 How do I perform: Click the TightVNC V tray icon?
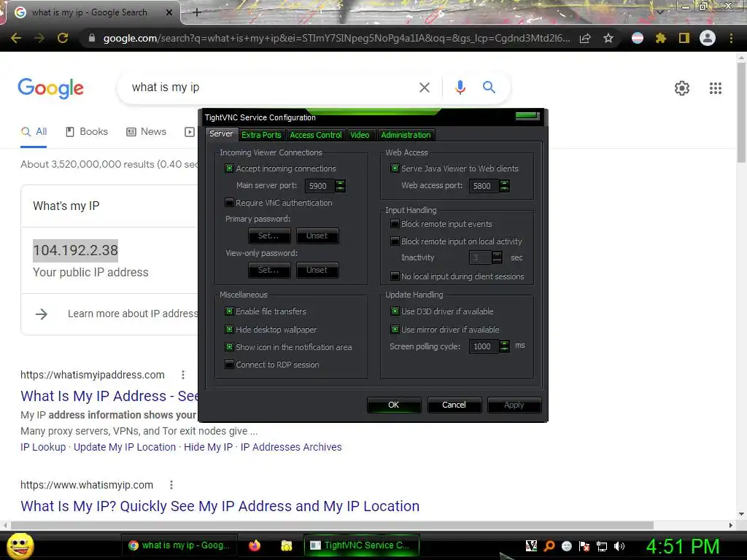coord(531,545)
